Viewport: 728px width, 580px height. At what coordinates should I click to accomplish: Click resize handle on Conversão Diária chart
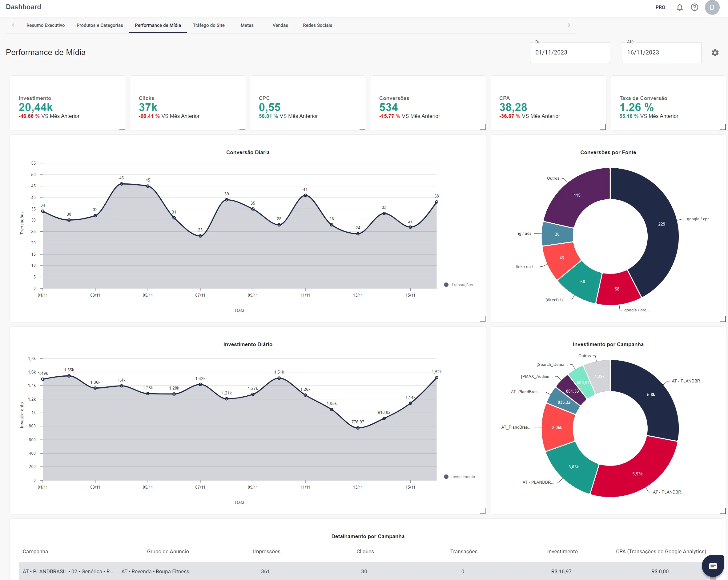483,319
